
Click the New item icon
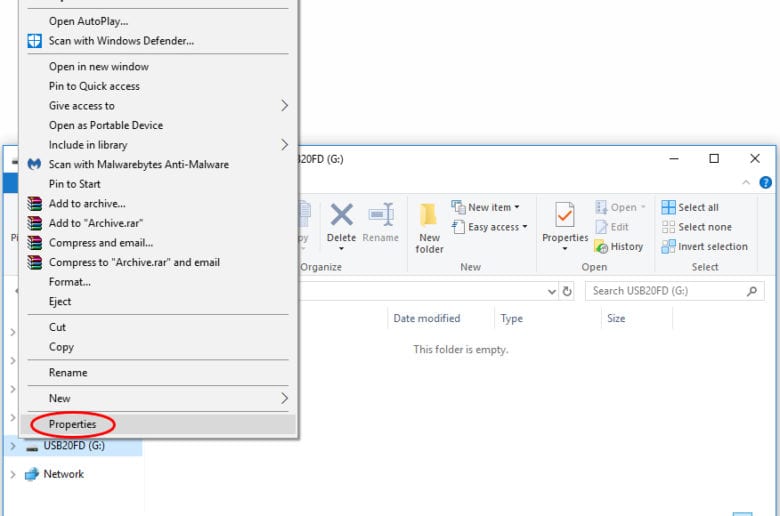[458, 207]
